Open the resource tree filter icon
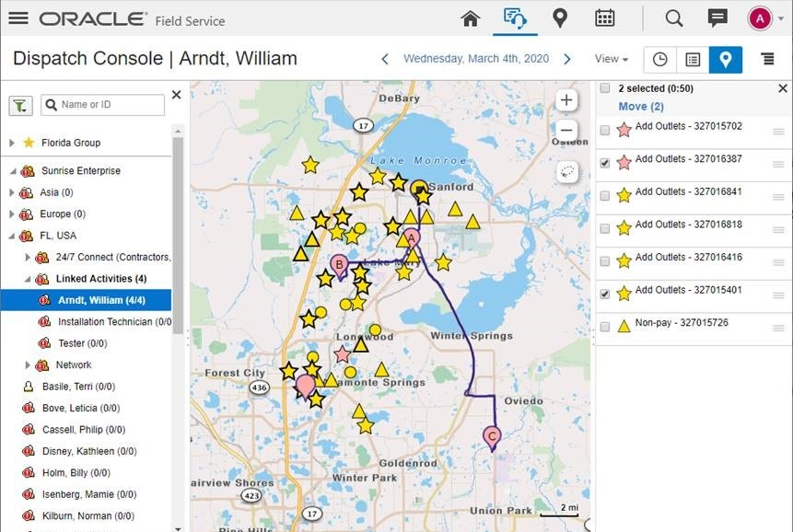This screenshot has height=532, width=793. click(20, 106)
